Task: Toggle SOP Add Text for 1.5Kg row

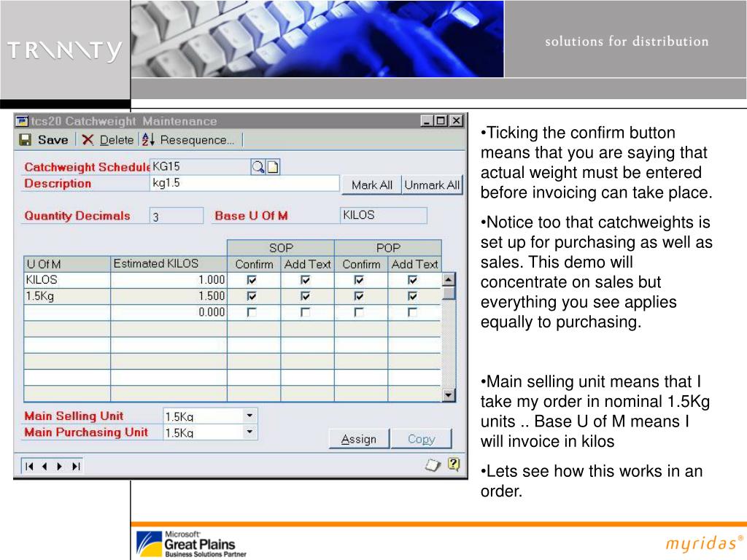Action: [306, 296]
